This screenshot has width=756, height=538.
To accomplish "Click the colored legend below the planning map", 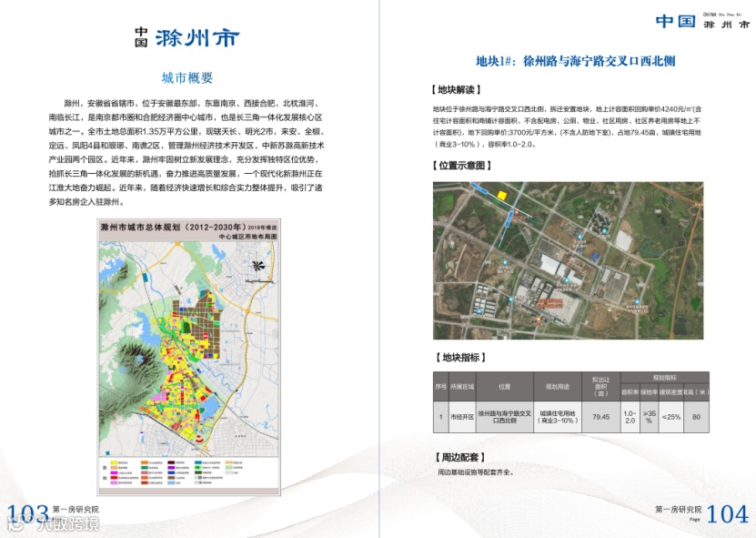I will (176, 472).
